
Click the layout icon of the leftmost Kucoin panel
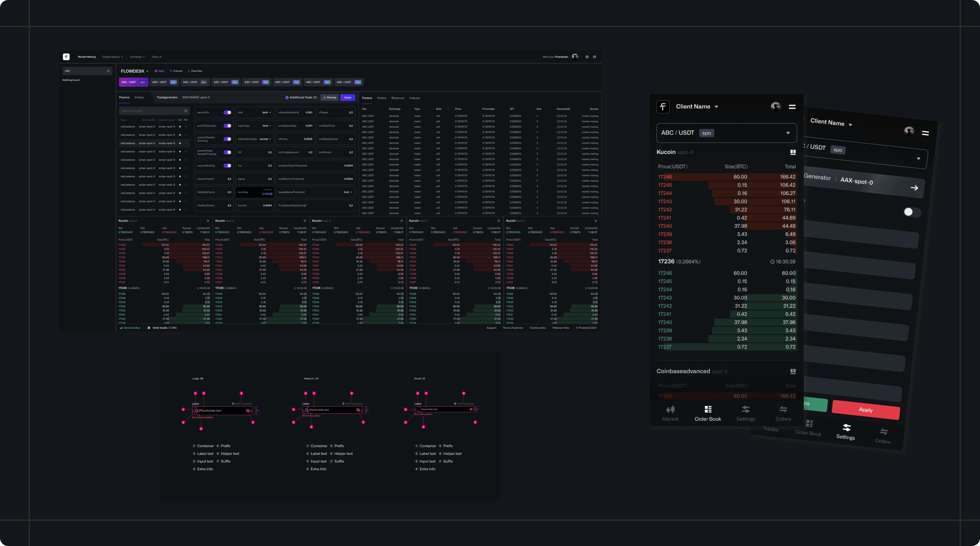click(208, 221)
